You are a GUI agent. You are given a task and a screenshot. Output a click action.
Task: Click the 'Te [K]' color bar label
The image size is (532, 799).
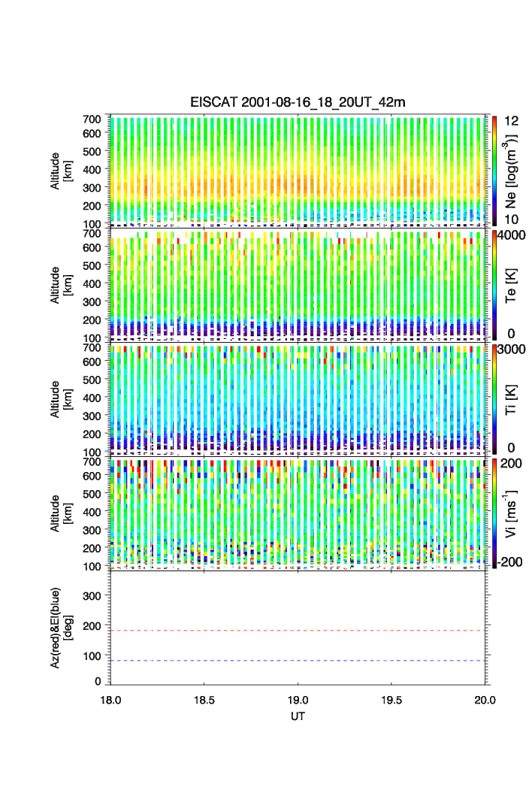pyautogui.click(x=511, y=286)
